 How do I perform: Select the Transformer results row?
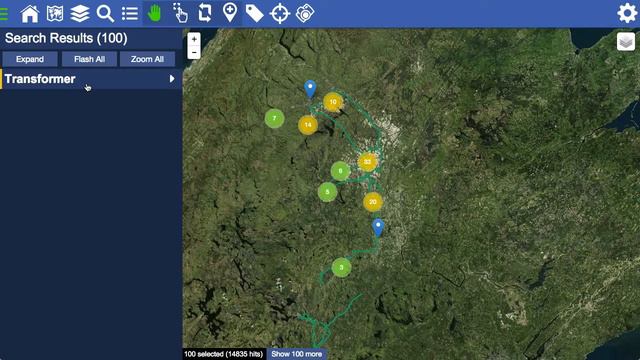tap(91, 79)
